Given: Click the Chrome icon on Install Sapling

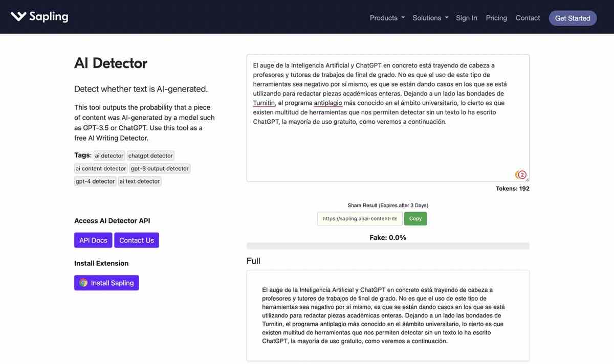Looking at the screenshot, I should 83,283.
